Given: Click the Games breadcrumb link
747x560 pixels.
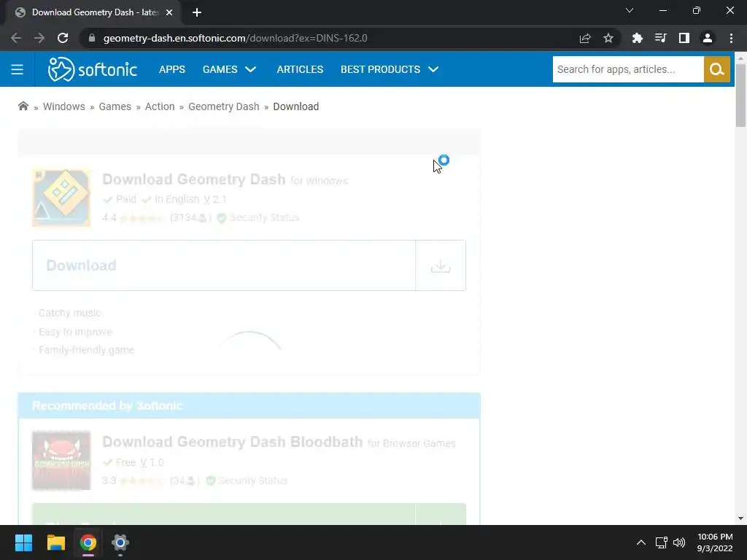Looking at the screenshot, I should pos(115,106).
